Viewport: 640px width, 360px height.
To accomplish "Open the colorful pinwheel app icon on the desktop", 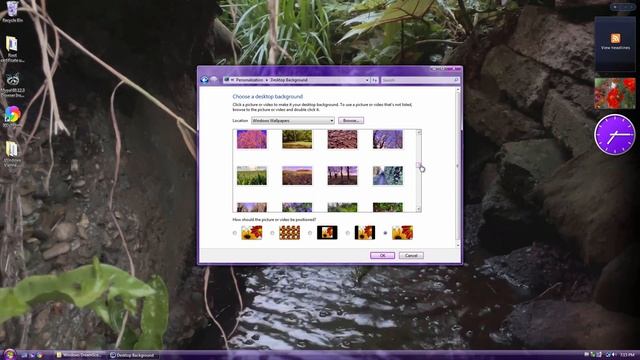I will 12,117.
